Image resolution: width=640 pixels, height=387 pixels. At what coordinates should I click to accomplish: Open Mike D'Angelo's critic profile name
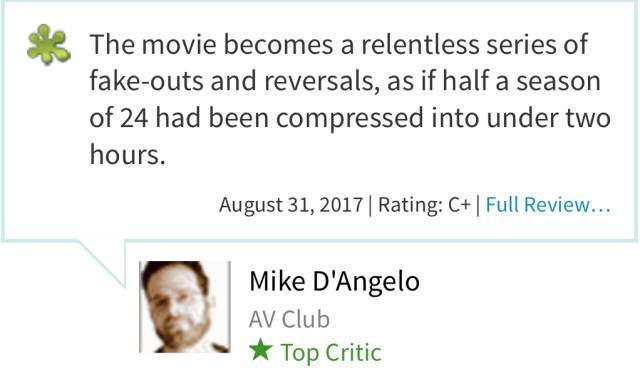coord(334,282)
